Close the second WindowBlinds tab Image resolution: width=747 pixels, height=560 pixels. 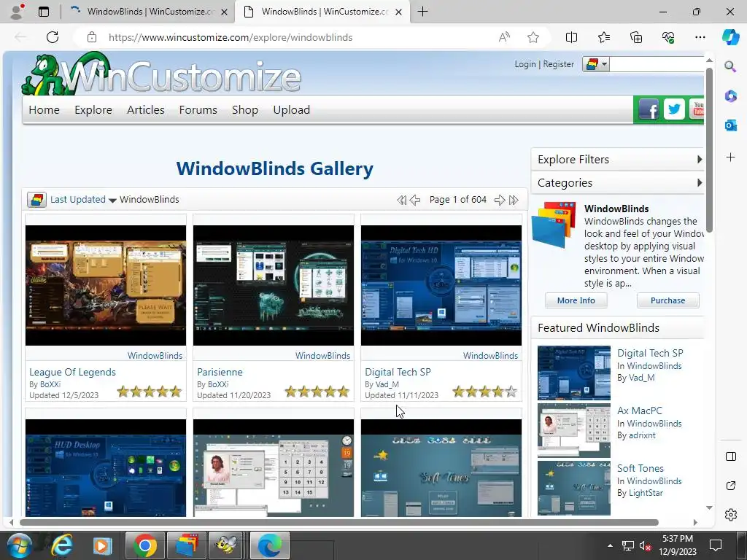(x=399, y=12)
